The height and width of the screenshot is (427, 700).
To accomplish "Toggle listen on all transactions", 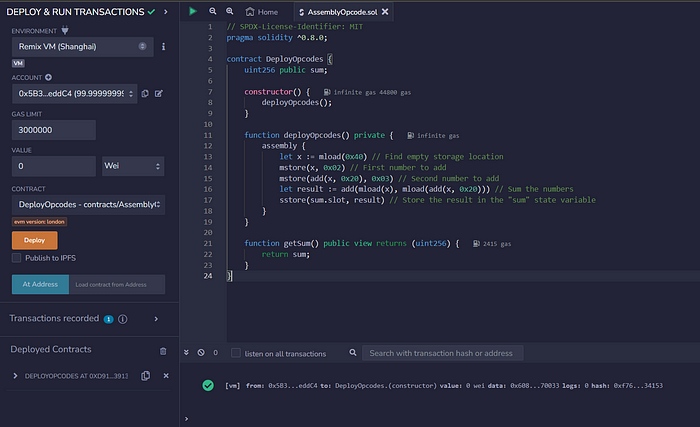I will click(236, 353).
